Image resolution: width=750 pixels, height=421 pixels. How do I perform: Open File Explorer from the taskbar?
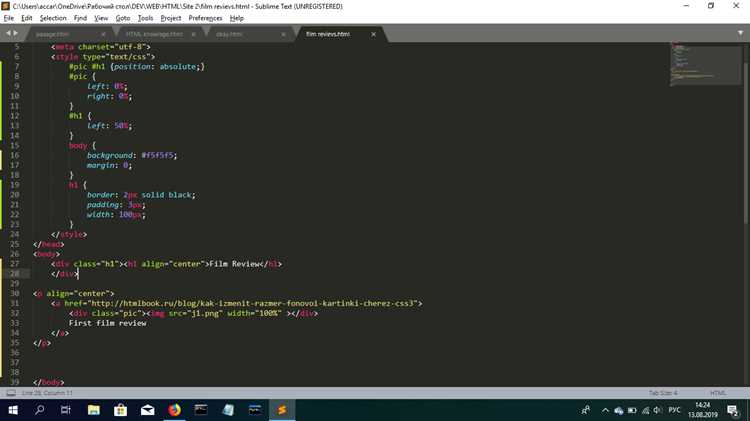point(94,410)
